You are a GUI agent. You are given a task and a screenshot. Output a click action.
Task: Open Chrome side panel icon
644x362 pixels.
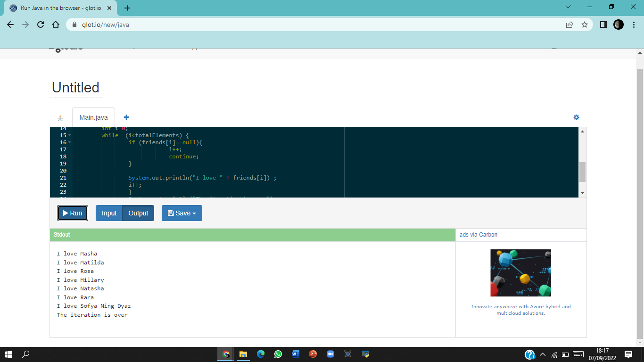pos(603,25)
